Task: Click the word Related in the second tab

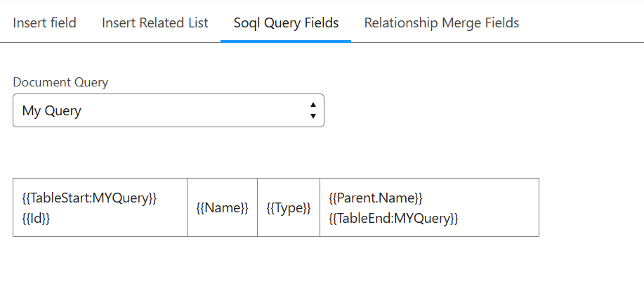Action: 158,22
